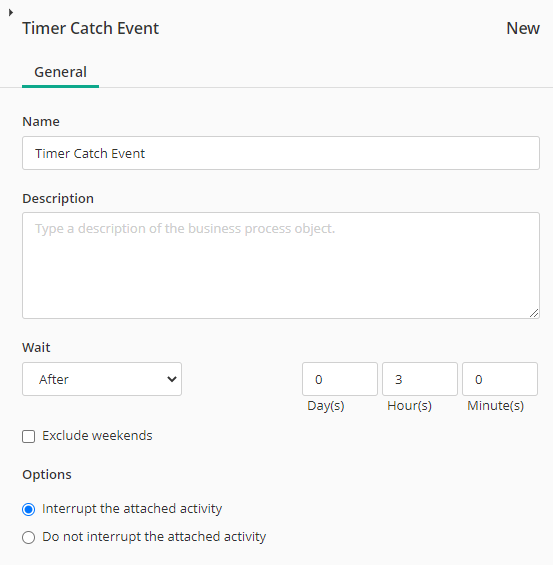Select the Day(s) number field
Screen dimensions: 553x565
(340, 379)
